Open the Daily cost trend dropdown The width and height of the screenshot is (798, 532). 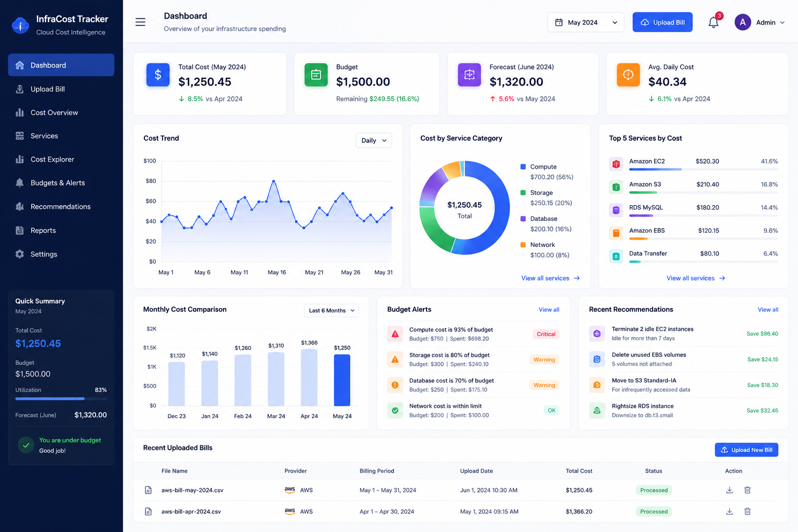[374, 140]
